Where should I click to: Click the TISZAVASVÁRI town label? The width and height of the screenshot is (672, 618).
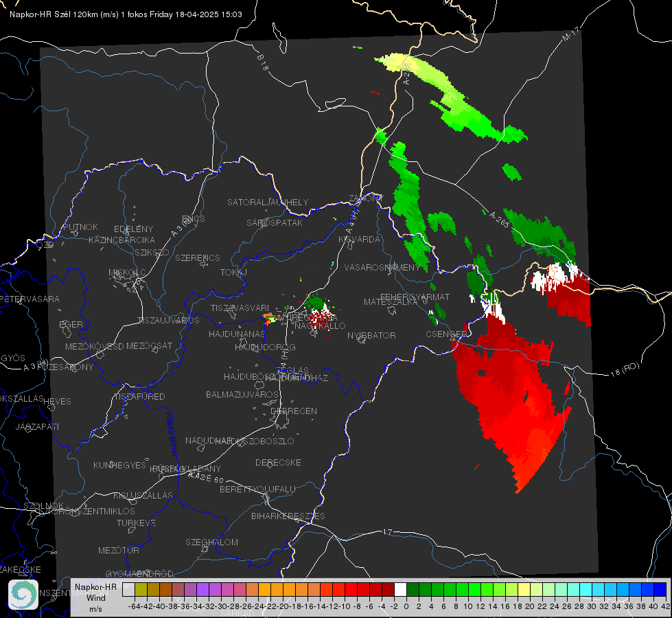point(240,308)
